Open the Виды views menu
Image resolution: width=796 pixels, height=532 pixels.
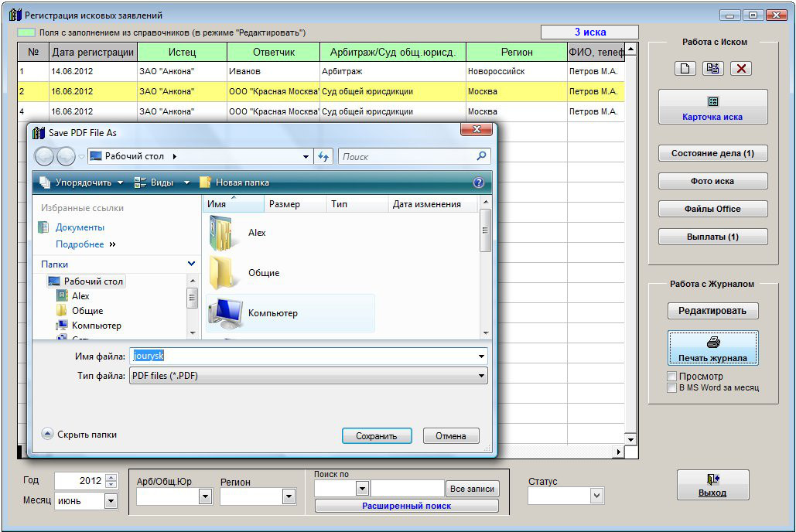click(x=162, y=183)
